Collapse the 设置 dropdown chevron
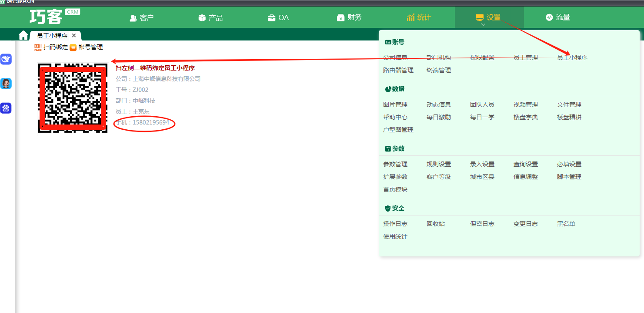644x313 pixels. click(x=483, y=25)
